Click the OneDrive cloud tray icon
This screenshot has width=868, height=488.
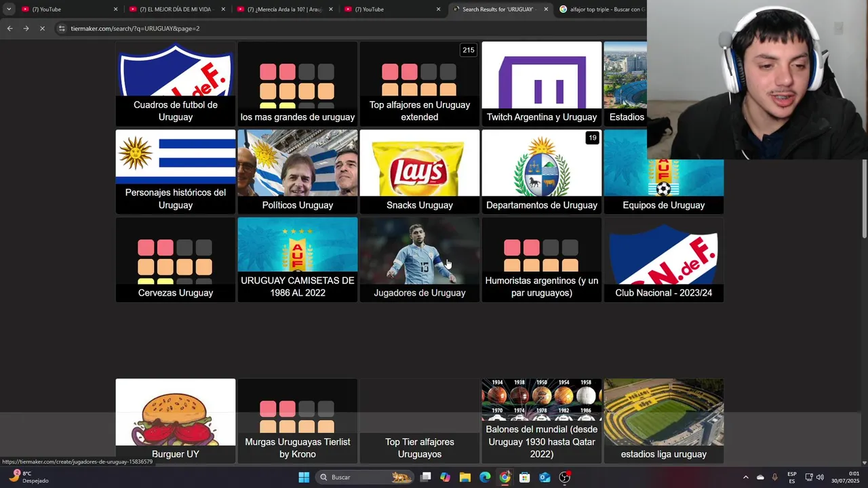760,477
